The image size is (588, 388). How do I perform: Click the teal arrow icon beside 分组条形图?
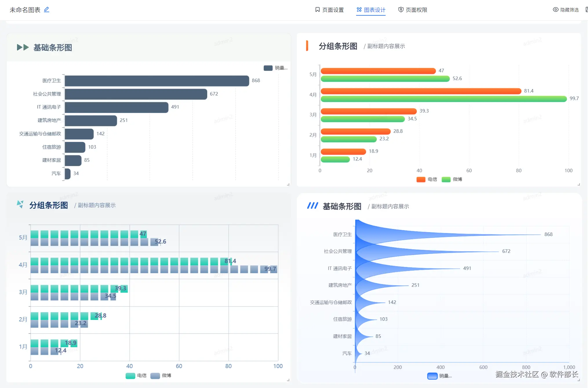[x=20, y=204]
